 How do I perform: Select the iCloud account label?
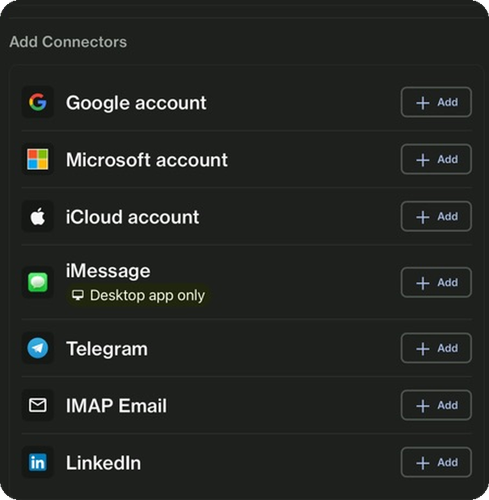tap(132, 217)
